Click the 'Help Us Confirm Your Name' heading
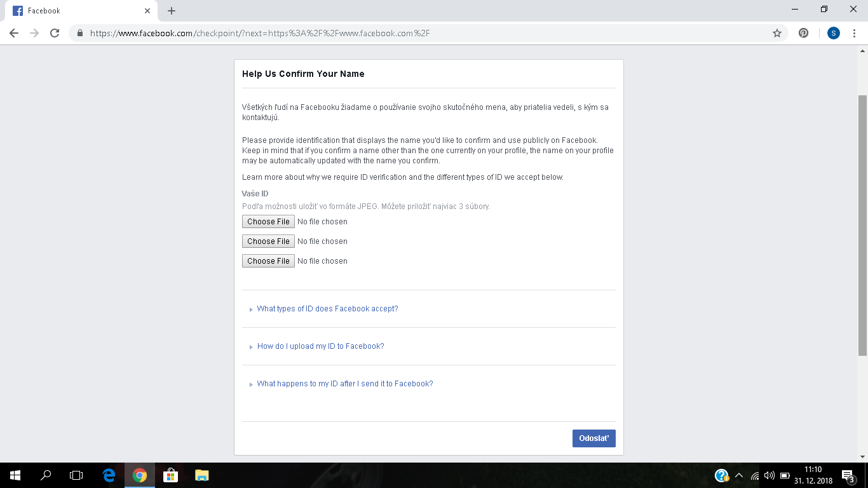The width and height of the screenshot is (868, 488). coord(303,74)
